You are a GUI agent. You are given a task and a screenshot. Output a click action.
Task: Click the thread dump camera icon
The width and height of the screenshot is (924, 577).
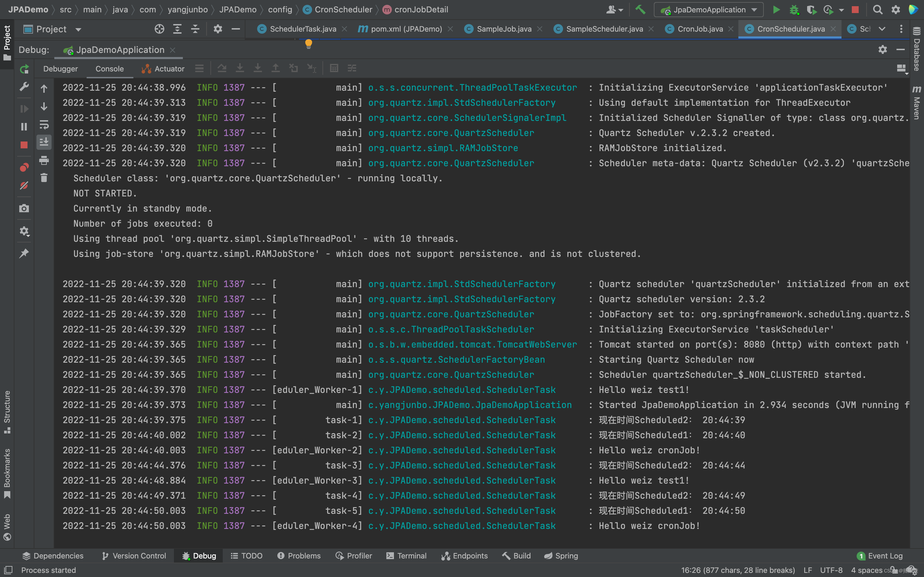pyautogui.click(x=24, y=208)
